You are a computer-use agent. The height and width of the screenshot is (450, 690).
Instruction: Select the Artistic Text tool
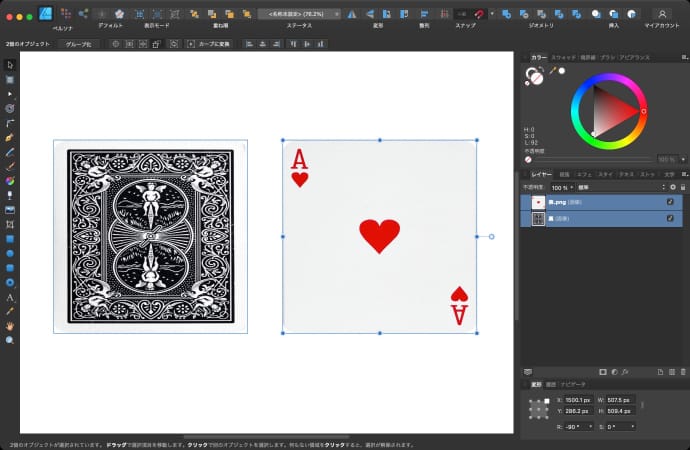pyautogui.click(x=10, y=297)
